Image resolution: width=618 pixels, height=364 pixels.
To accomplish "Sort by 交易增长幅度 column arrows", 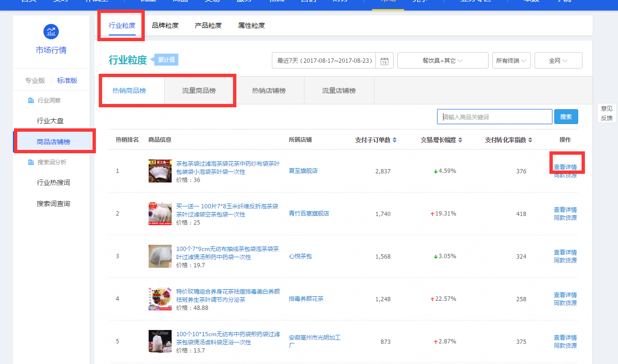I will click(x=460, y=140).
